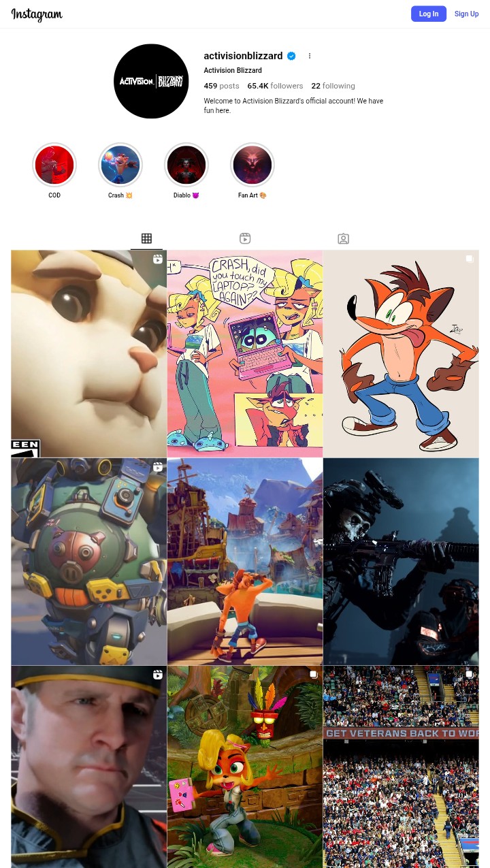Open the hamster close-up reel post

point(88,353)
